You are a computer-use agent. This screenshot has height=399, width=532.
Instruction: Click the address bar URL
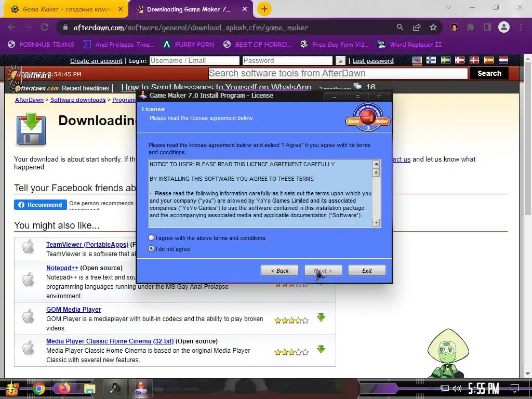tap(190, 28)
